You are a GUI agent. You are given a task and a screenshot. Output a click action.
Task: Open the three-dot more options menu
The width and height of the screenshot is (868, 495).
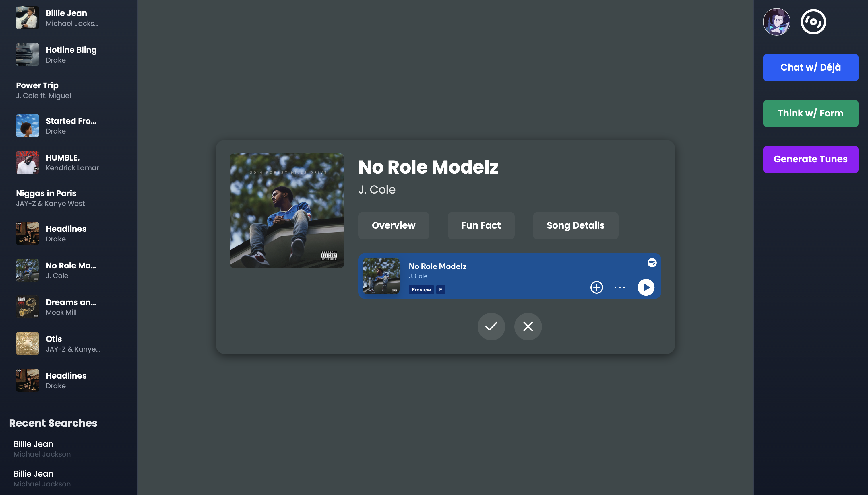(x=619, y=287)
